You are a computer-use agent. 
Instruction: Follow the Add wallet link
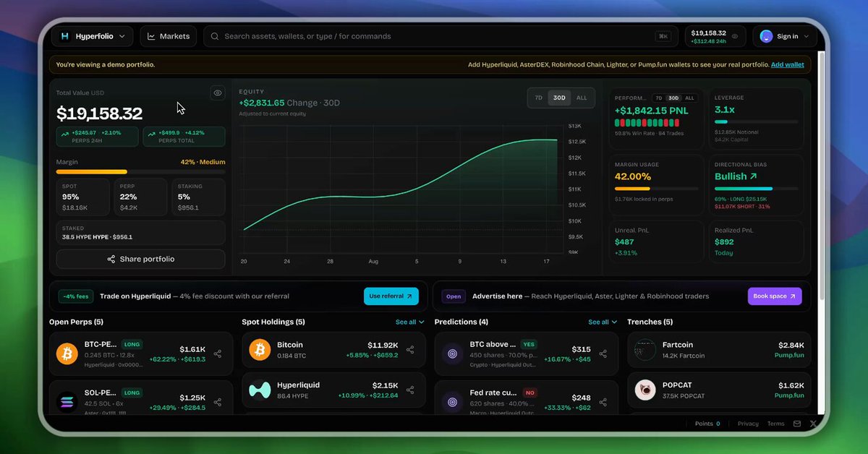click(788, 64)
